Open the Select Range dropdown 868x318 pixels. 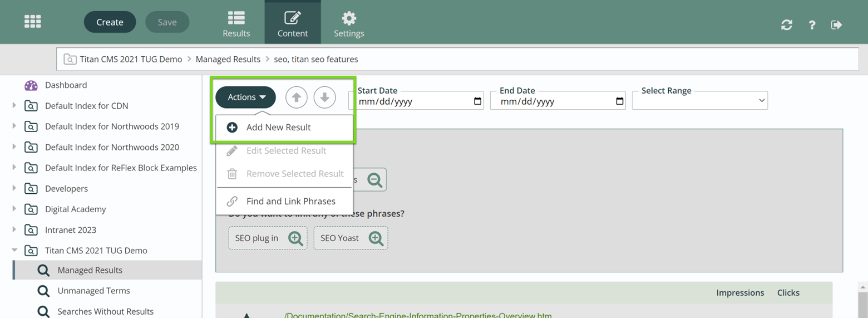[700, 101]
